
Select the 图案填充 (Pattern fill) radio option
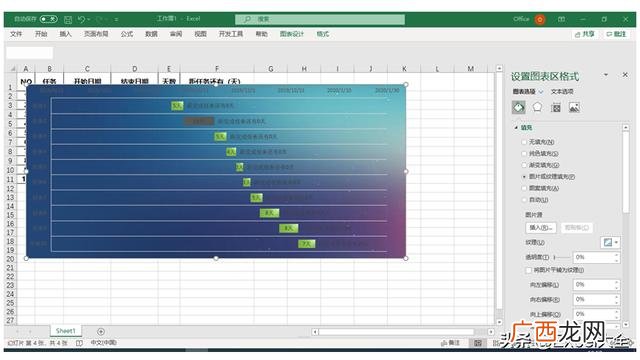click(x=524, y=188)
